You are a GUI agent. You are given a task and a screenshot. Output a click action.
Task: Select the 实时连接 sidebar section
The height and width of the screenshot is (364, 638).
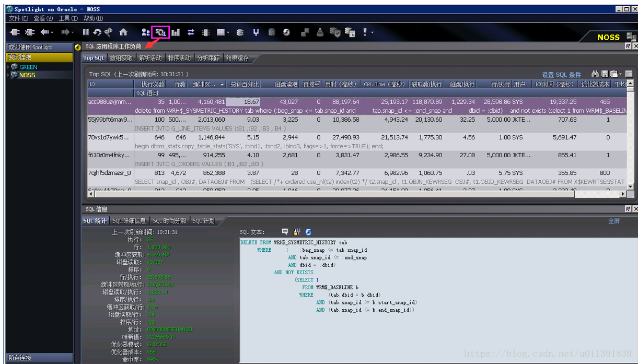39,57
